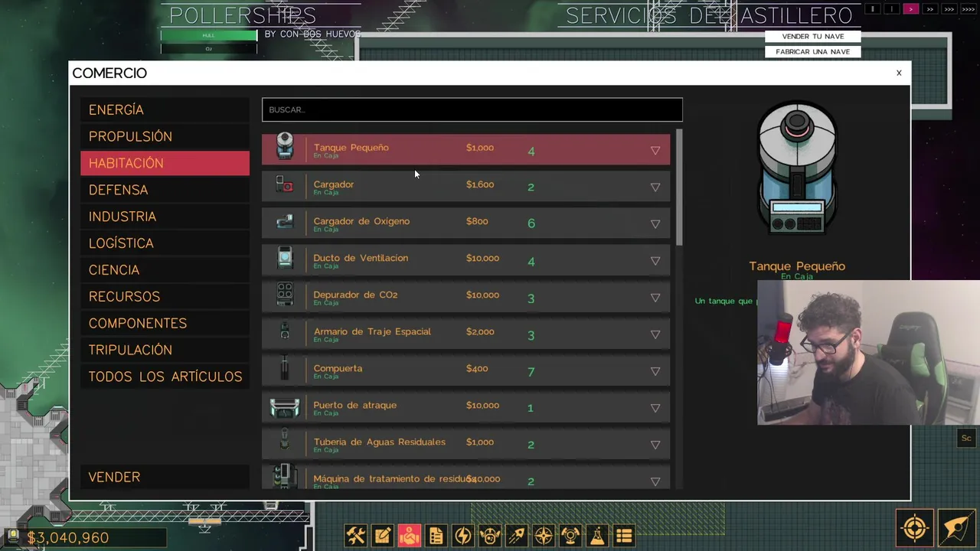
Task: Click the Vender button in trade window
Action: pyautogui.click(x=165, y=477)
